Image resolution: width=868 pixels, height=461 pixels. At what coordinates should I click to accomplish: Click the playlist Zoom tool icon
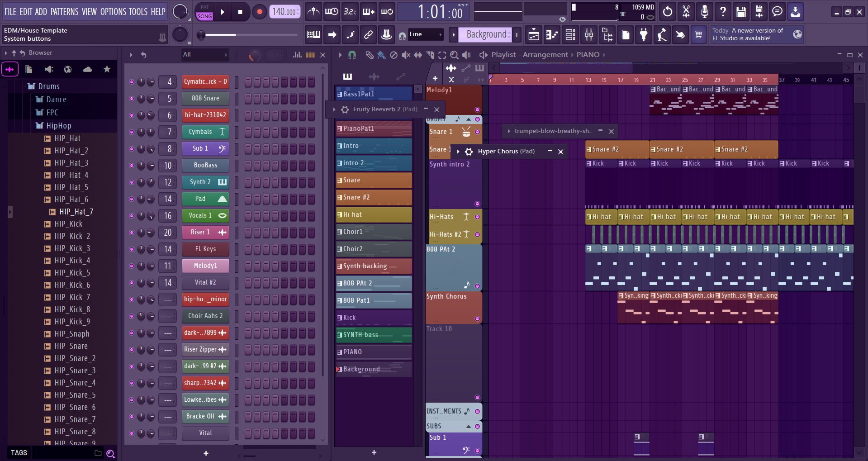click(454, 55)
